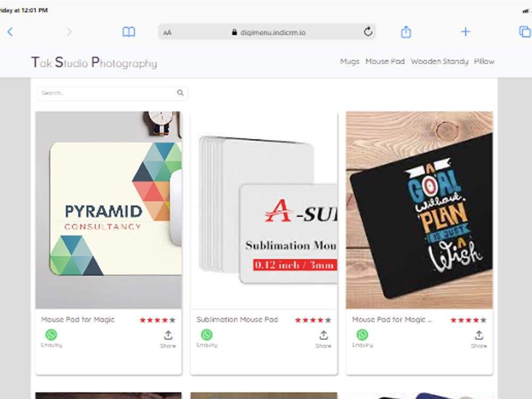Open the Mugs category
The image size is (532, 399).
[x=350, y=61]
